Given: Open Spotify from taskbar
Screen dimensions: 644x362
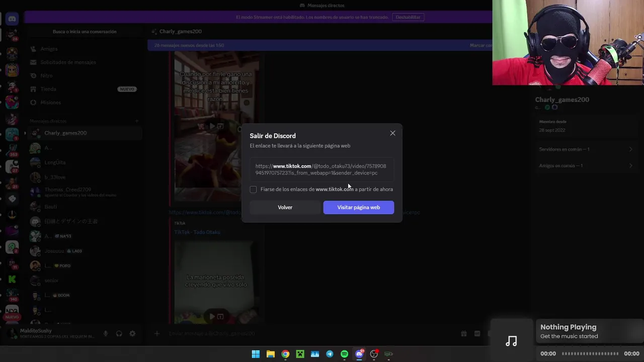Looking at the screenshot, I should point(344,354).
